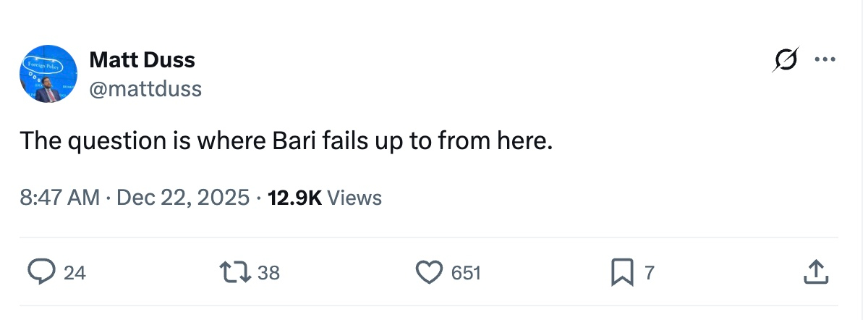The image size is (868, 320).
Task: Click the 8:47 AM timestamp
Action: 59,197
